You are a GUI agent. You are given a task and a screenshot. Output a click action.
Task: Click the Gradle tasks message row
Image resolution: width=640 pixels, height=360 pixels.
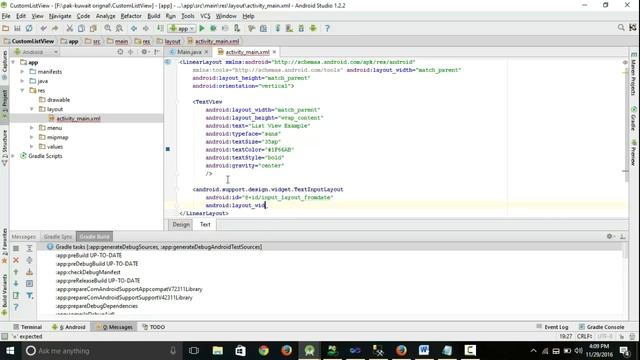coord(331,247)
